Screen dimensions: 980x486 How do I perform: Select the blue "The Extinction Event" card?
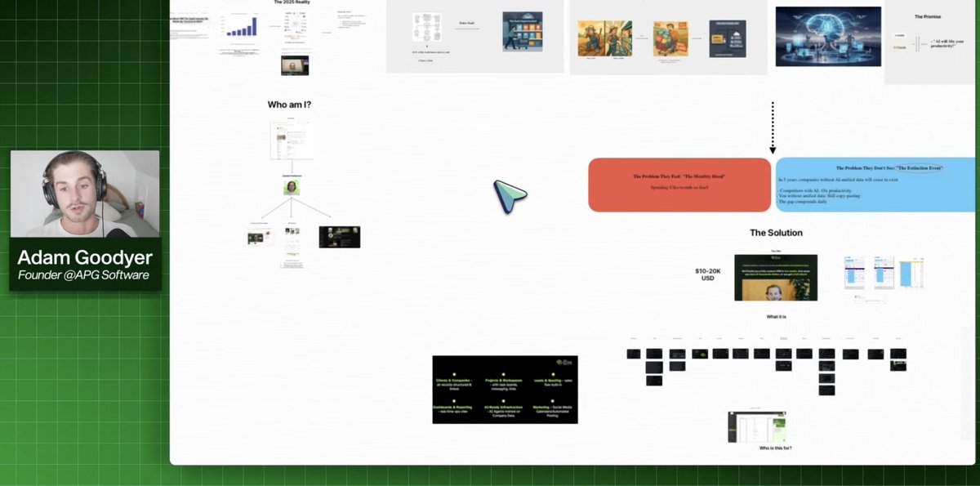(876, 185)
